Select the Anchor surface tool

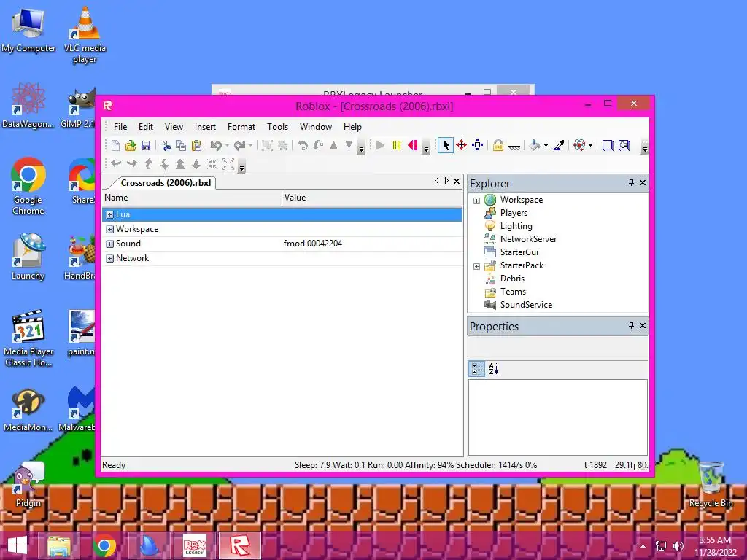point(514,147)
